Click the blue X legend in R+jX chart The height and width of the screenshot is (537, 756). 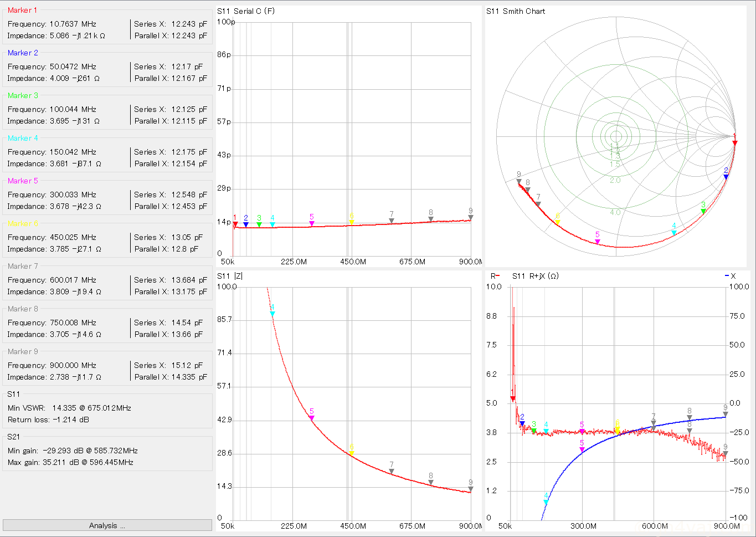pyautogui.click(x=730, y=276)
